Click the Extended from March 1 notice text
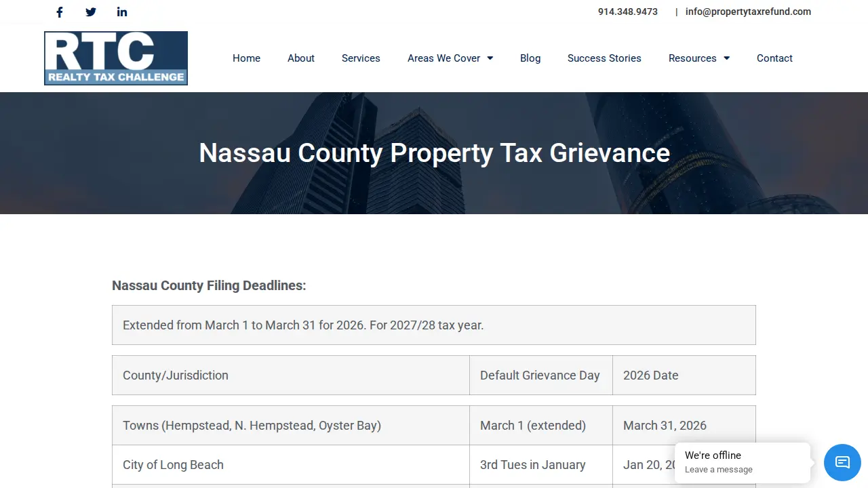The image size is (868, 488). [303, 325]
